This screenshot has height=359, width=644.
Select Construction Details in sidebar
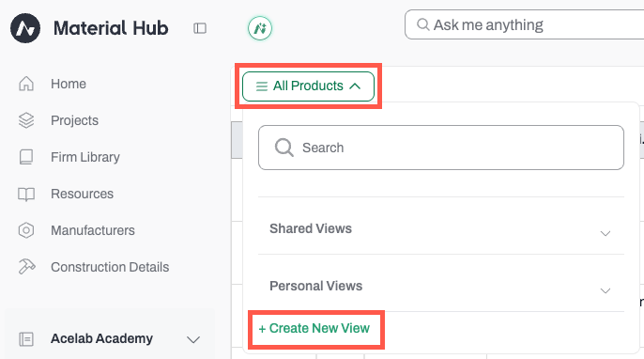coord(110,267)
